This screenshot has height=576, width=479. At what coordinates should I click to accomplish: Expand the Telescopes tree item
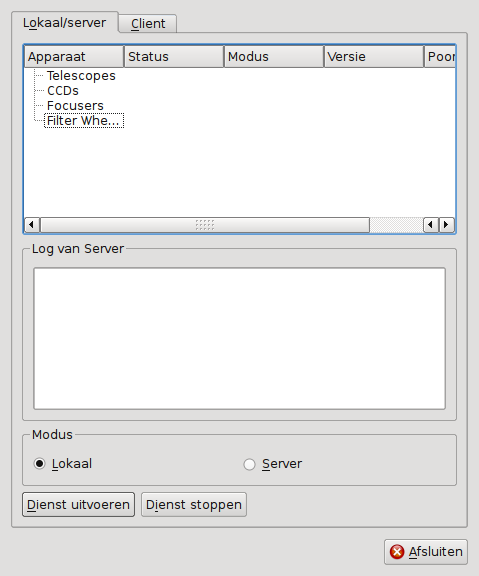81,76
